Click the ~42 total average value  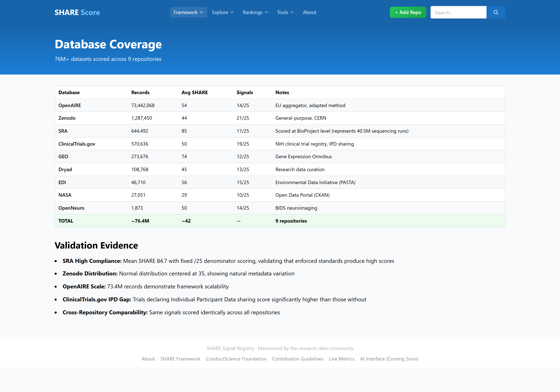[186, 221]
